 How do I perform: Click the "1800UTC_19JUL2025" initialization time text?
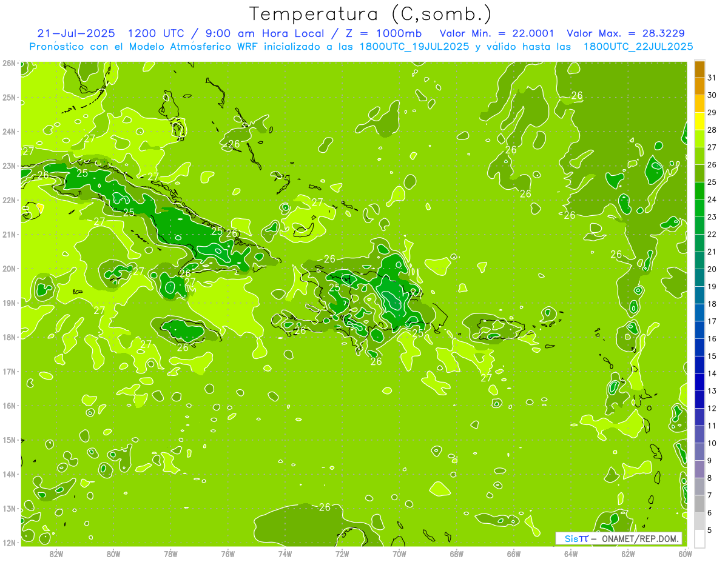point(414,47)
